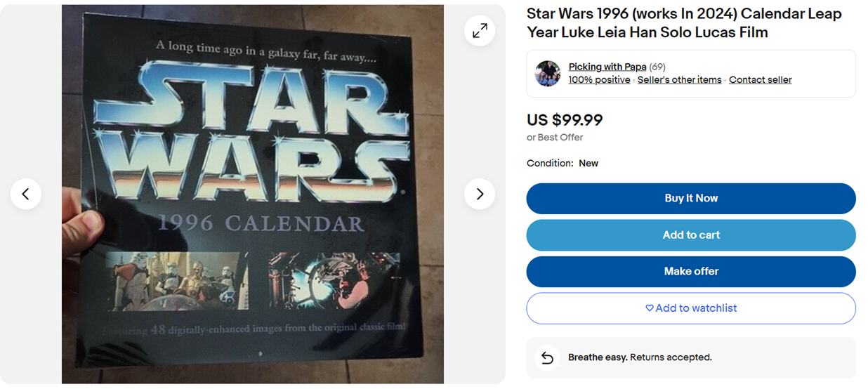Click the seller's profile avatar
868x389 pixels.
click(547, 73)
